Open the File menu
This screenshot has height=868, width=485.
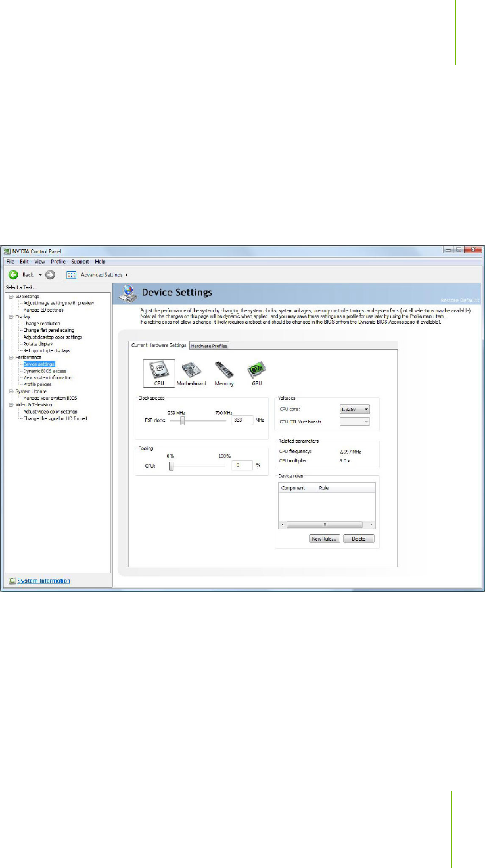point(10,262)
